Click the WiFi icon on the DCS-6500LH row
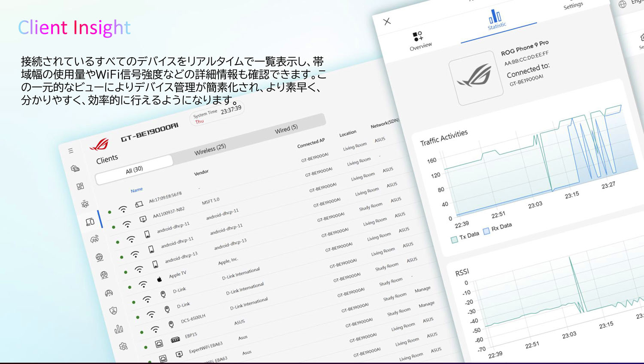Image resolution: width=644 pixels, height=364 pixels. pos(155,330)
